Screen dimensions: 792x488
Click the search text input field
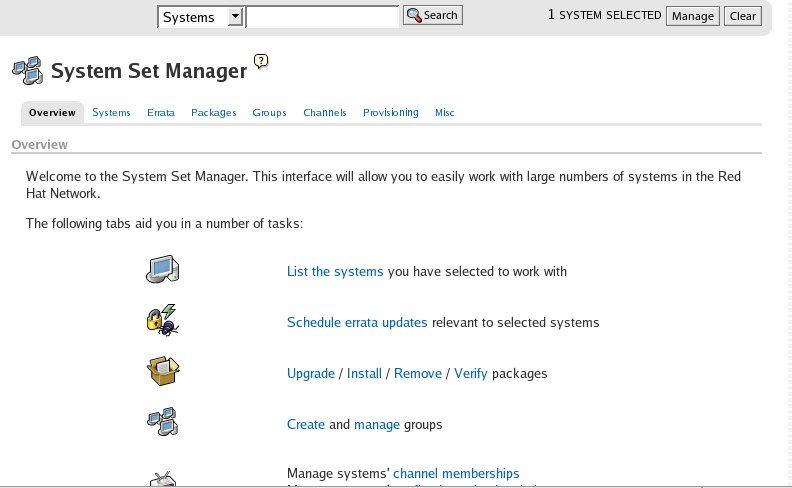click(x=322, y=16)
